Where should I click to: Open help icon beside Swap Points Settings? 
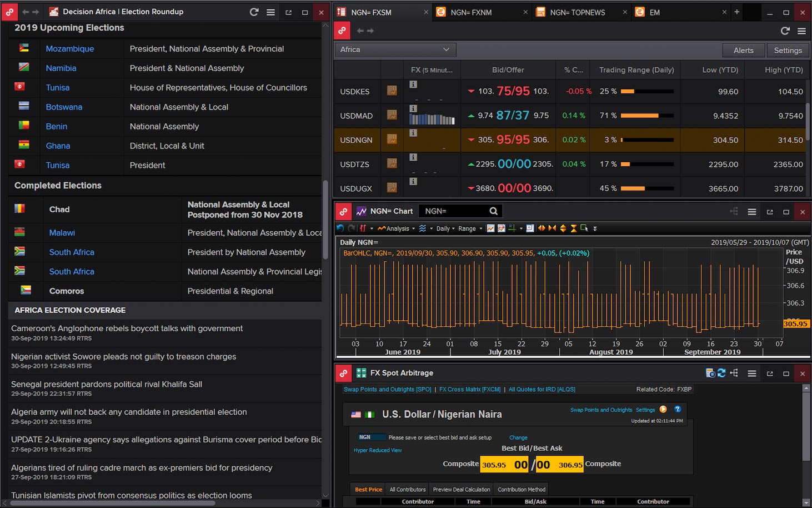[x=678, y=410]
